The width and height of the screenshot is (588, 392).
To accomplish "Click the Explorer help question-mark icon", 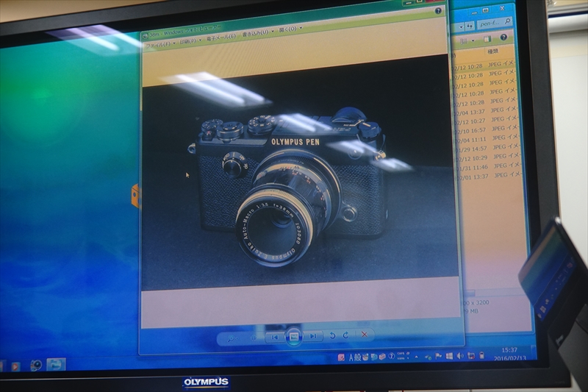I will coord(503,37).
